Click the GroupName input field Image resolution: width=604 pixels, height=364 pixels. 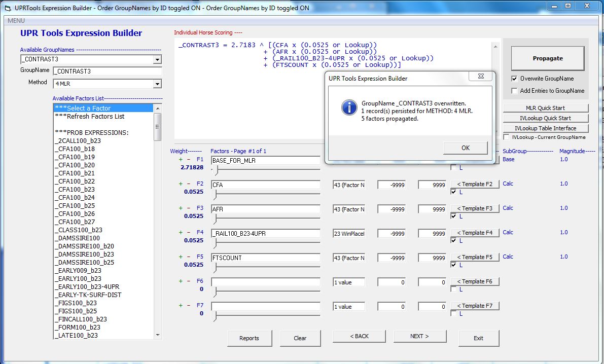[x=108, y=71]
